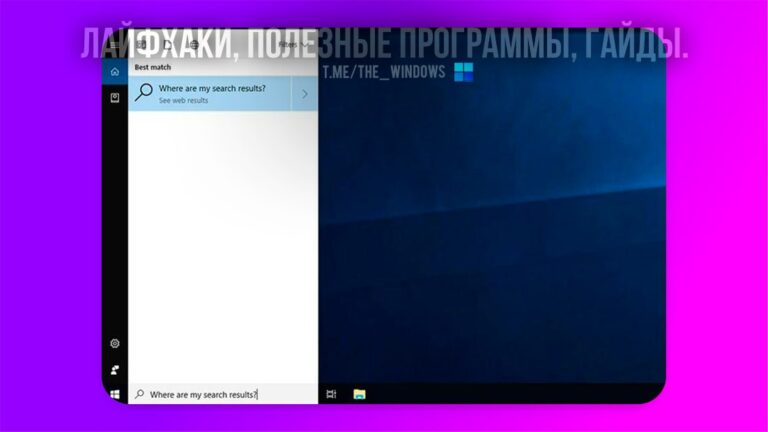Click the 'Best match' heading
Image resolution: width=768 pixels, height=432 pixels.
[x=153, y=67]
